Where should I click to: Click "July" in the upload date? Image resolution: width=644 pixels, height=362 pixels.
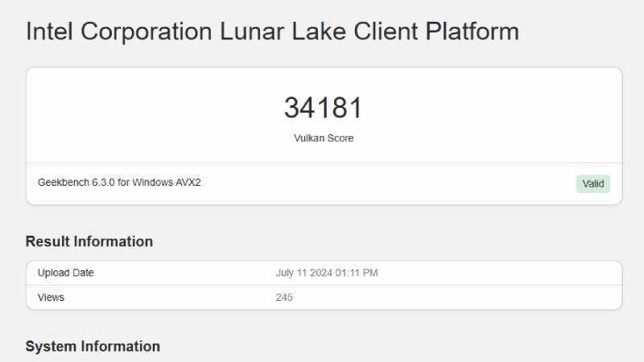pyautogui.click(x=286, y=273)
